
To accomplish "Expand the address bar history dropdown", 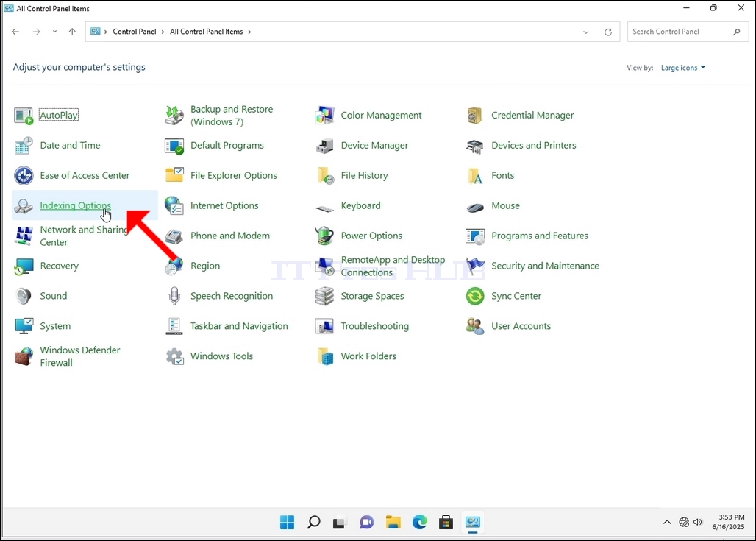I will (586, 32).
